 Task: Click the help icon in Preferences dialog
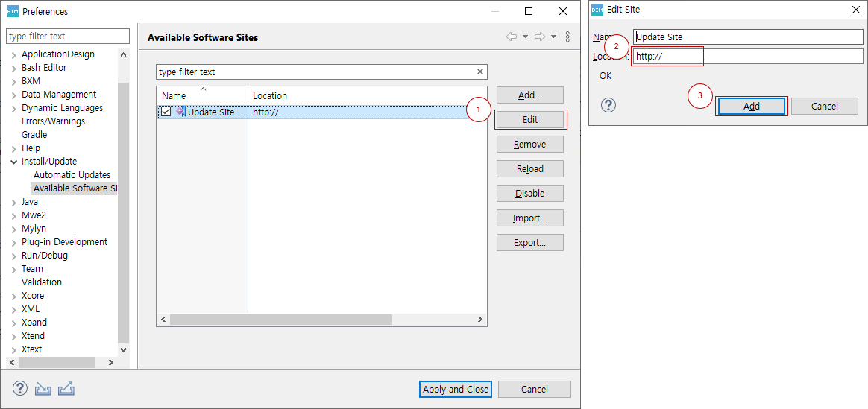(20, 389)
